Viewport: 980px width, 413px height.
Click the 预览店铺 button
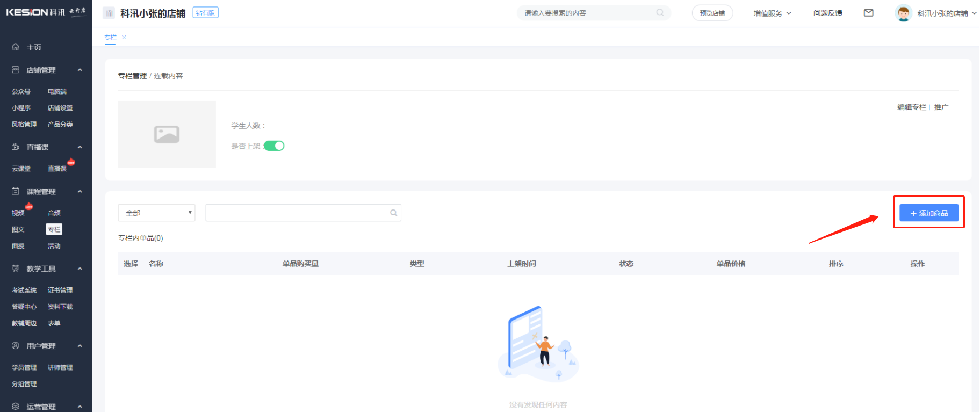click(712, 13)
